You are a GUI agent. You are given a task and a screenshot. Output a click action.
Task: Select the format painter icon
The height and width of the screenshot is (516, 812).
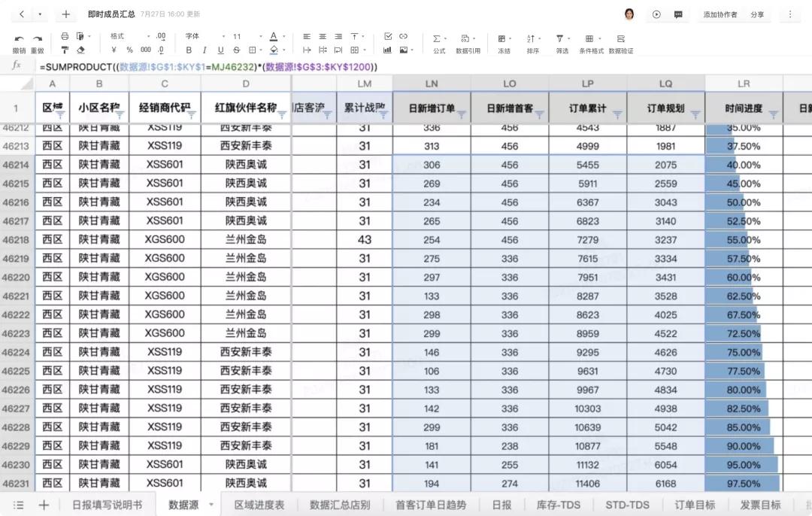pyautogui.click(x=63, y=48)
